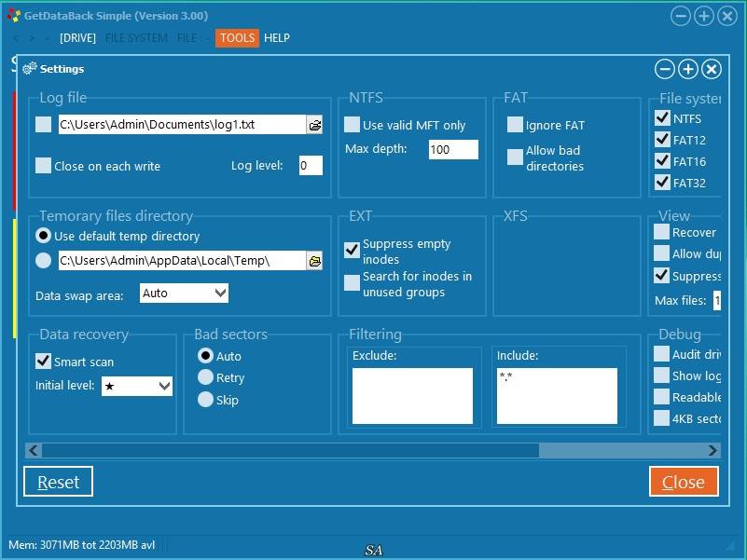Click the Reset button

[x=58, y=482]
